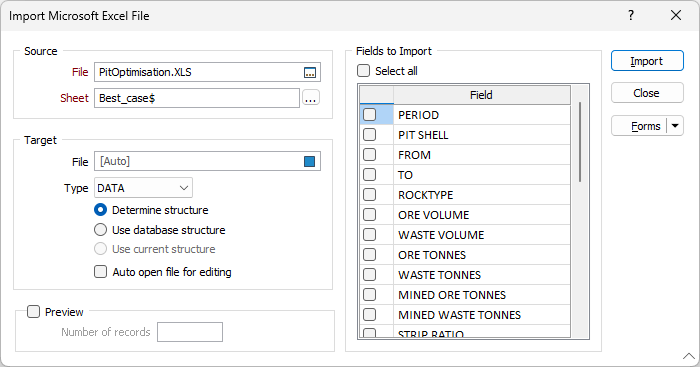Collapse dialog using bottom-right chevron arrow
Viewport: 700px width, 367px height.
(689, 356)
